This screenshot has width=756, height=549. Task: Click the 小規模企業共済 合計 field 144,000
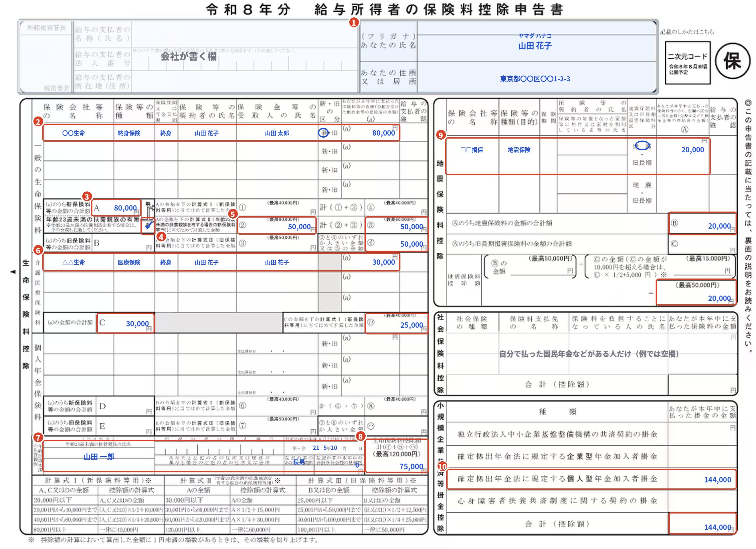point(702,523)
